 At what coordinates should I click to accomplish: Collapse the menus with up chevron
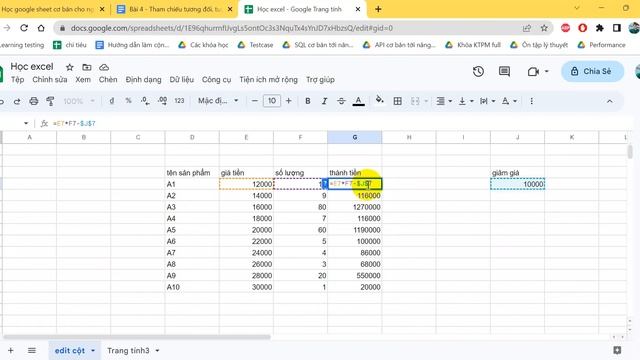[x=609, y=101]
